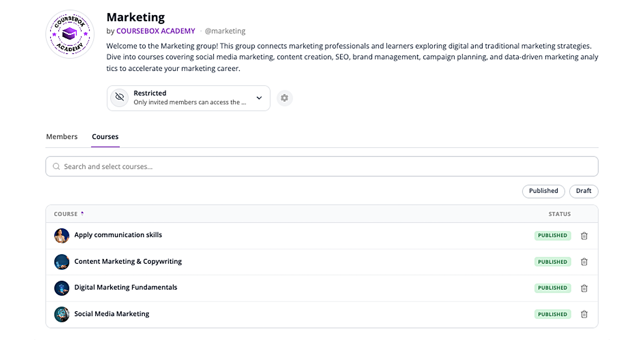Click Digital Marketing Fundamentals course thumbnail

point(62,288)
